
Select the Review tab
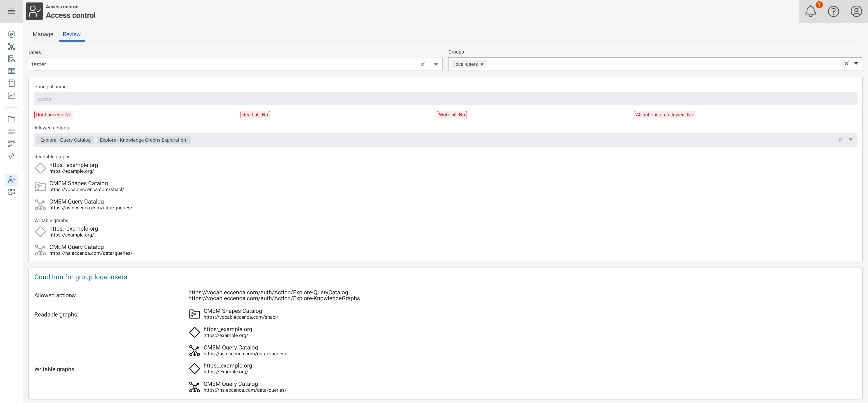point(71,34)
